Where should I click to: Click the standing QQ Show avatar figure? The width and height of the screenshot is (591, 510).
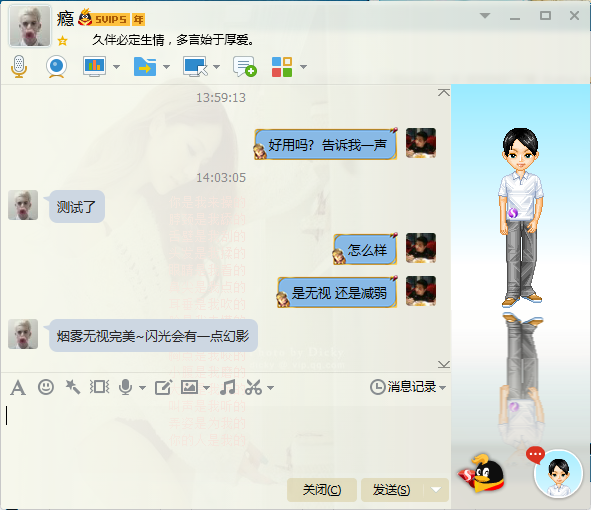[521, 217]
